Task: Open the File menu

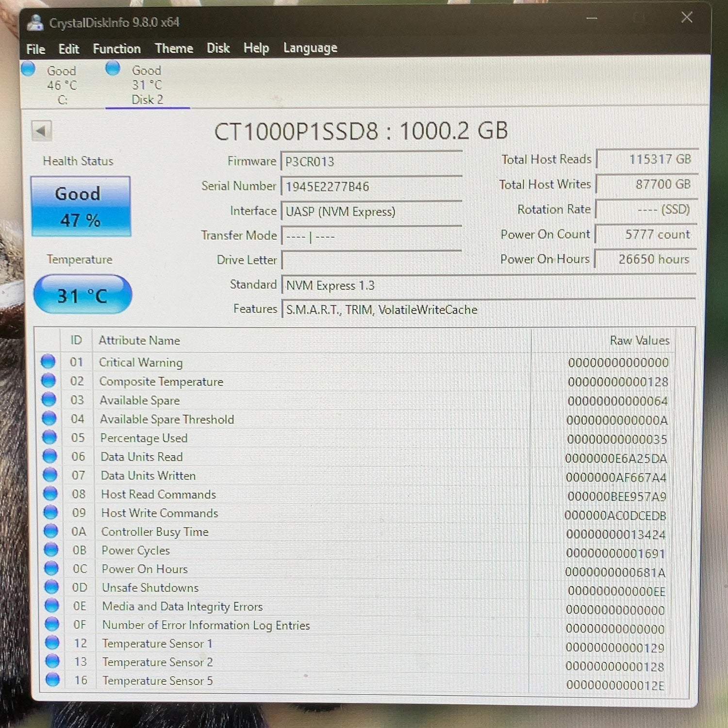Action: [35, 49]
